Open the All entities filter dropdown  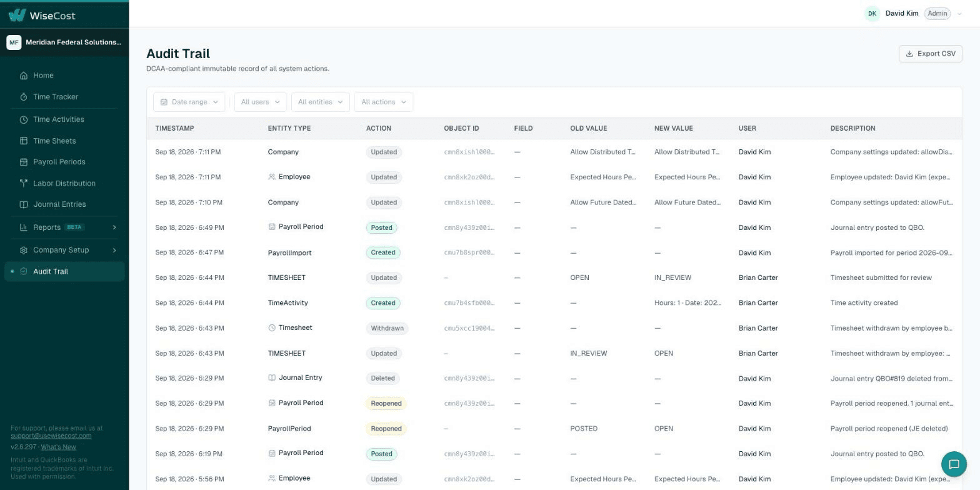320,102
